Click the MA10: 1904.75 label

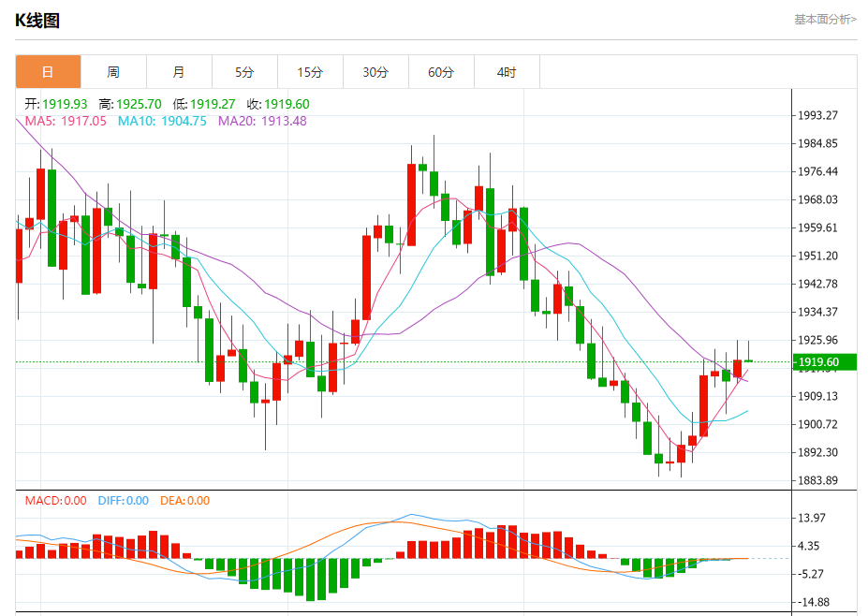(x=162, y=121)
